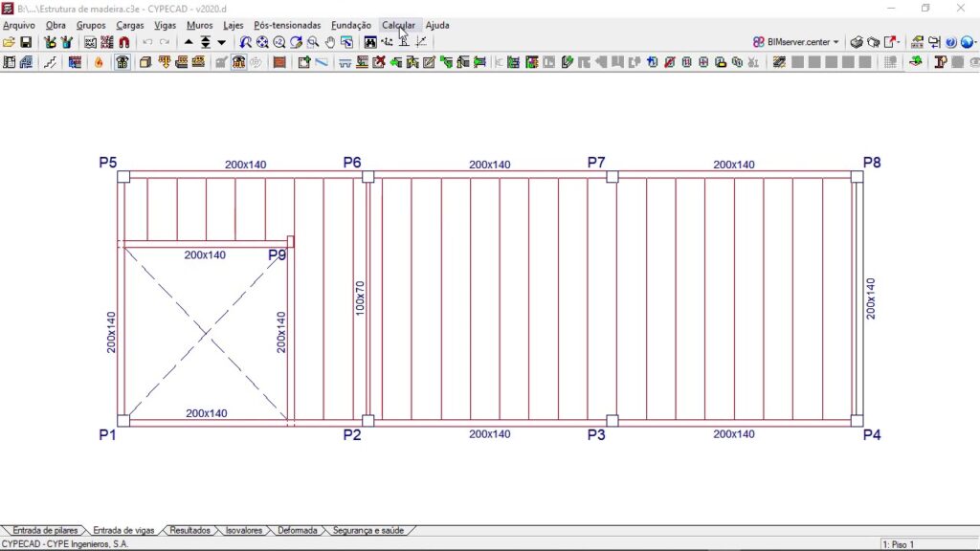Viewport: 980px width, 551px height.
Task: Switch to the Resultados tab
Action: coord(189,530)
